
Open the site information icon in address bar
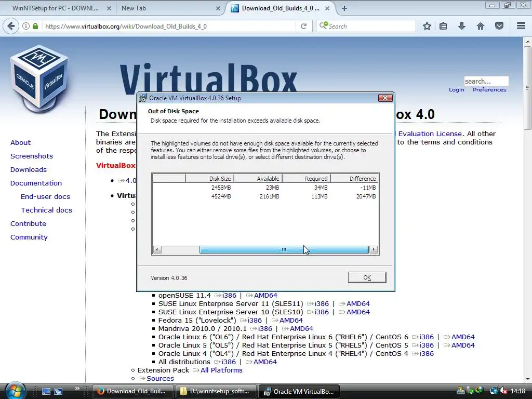(x=26, y=26)
